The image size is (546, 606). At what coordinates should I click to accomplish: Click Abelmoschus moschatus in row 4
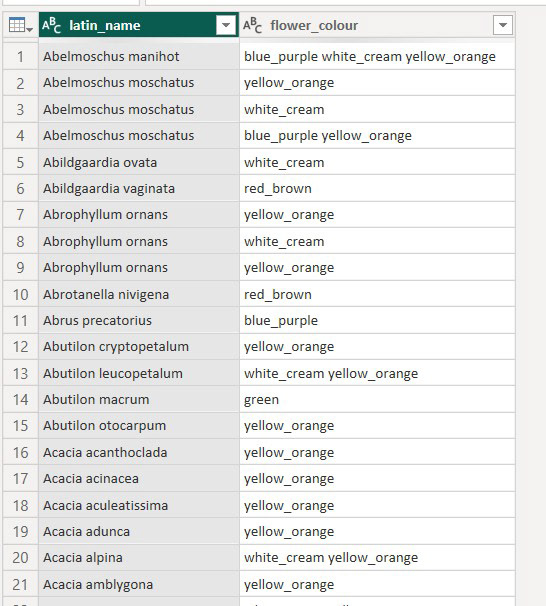[x=139, y=136]
